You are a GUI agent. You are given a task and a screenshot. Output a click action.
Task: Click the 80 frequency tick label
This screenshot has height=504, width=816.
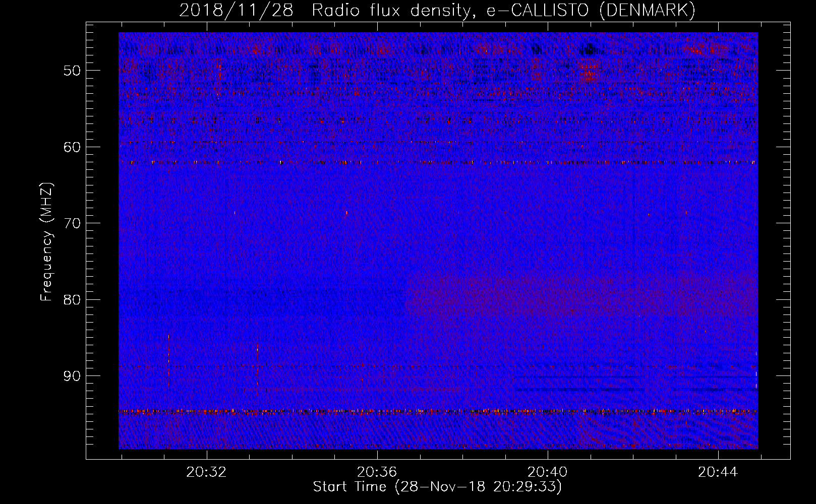pyautogui.click(x=72, y=299)
